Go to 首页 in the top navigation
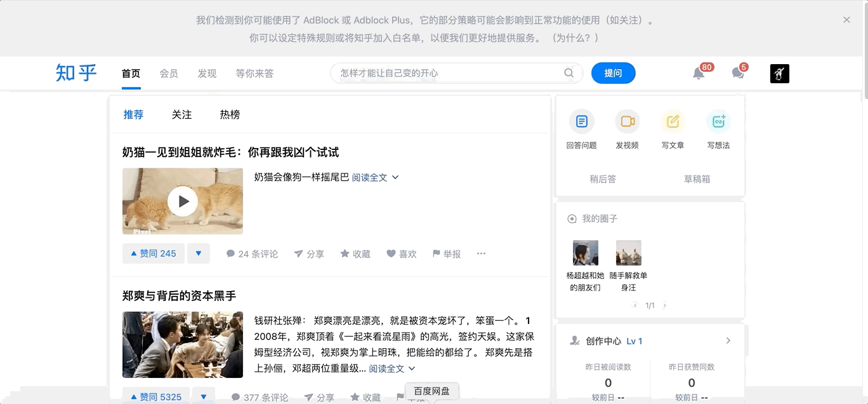 tap(131, 74)
